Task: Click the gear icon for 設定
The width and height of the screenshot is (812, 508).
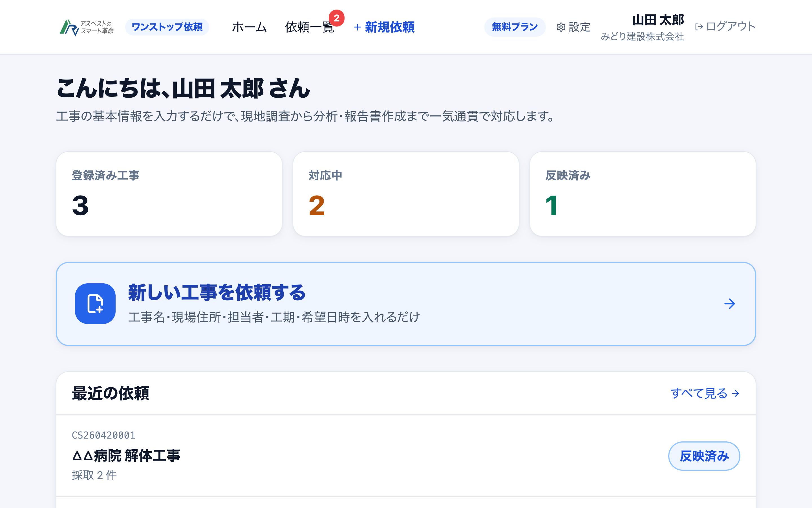Action: click(x=561, y=27)
